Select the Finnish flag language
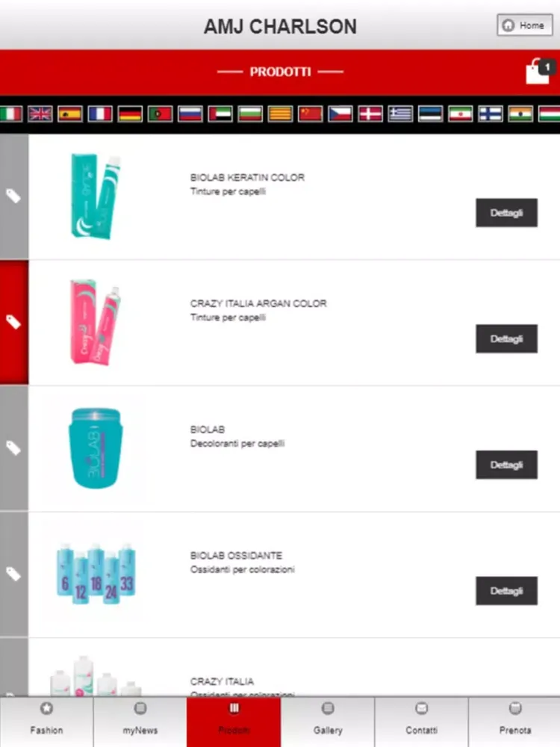Screen dimensions: 560x747 [x=490, y=114]
